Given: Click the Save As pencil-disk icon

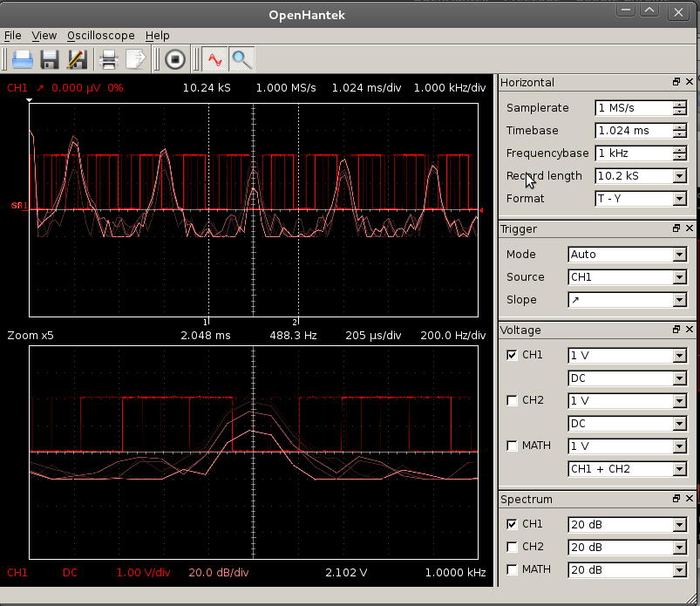Looking at the screenshot, I should 76,59.
